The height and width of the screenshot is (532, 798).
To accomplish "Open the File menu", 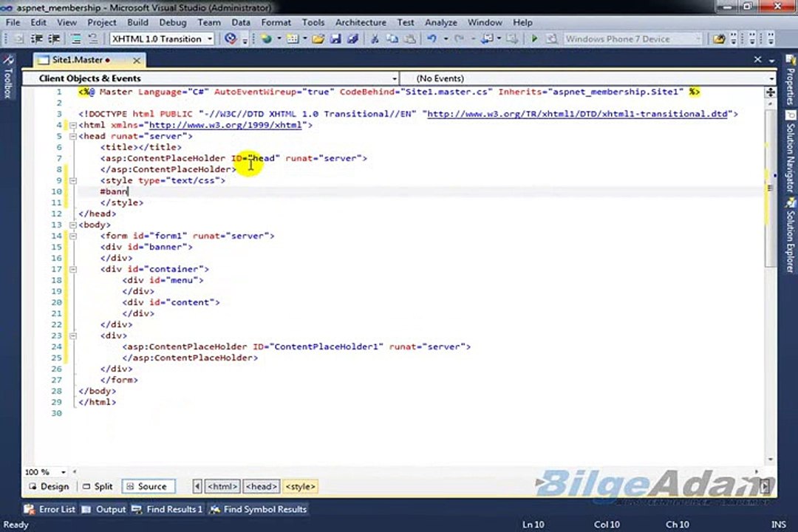I will [13, 22].
